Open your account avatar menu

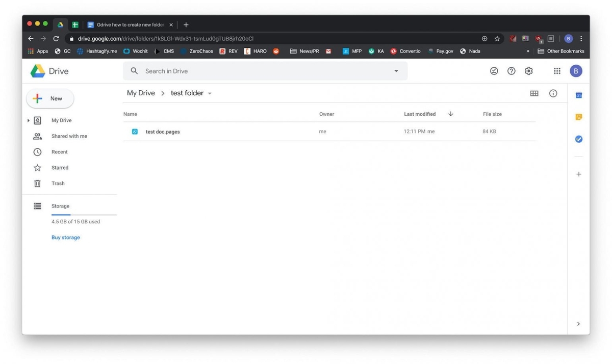point(576,71)
